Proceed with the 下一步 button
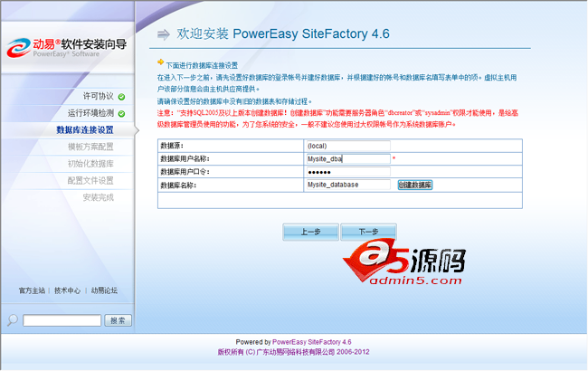588x371 pixels. tap(368, 232)
